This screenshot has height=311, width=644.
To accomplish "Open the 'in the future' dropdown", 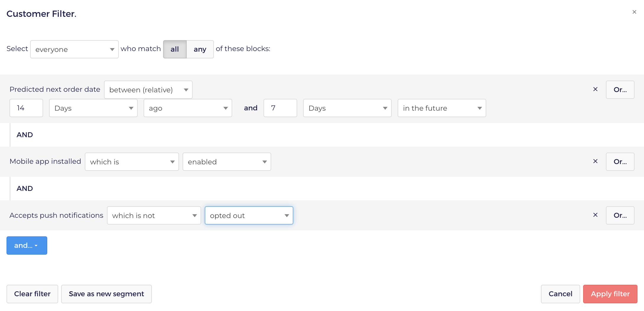I will 442,108.
